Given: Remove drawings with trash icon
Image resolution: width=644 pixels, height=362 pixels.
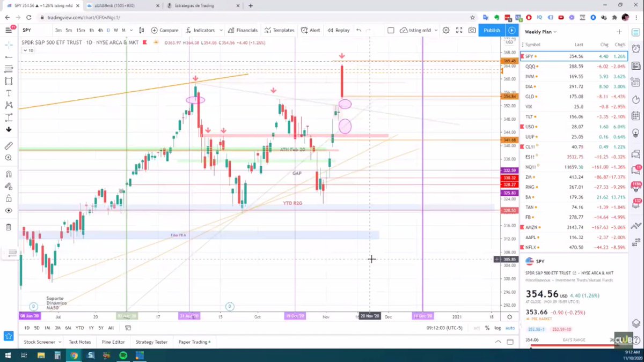Looking at the screenshot, I should coord(9,227).
